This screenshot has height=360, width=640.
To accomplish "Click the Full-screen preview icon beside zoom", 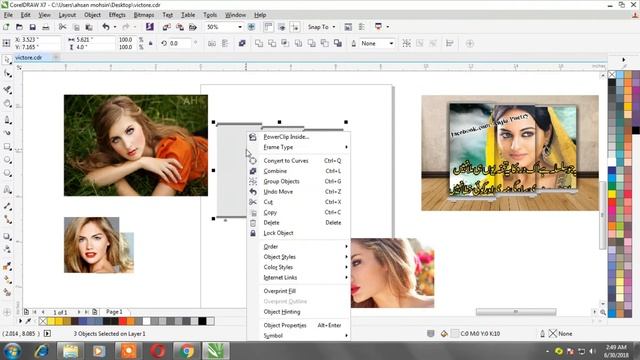I will (x=251, y=27).
